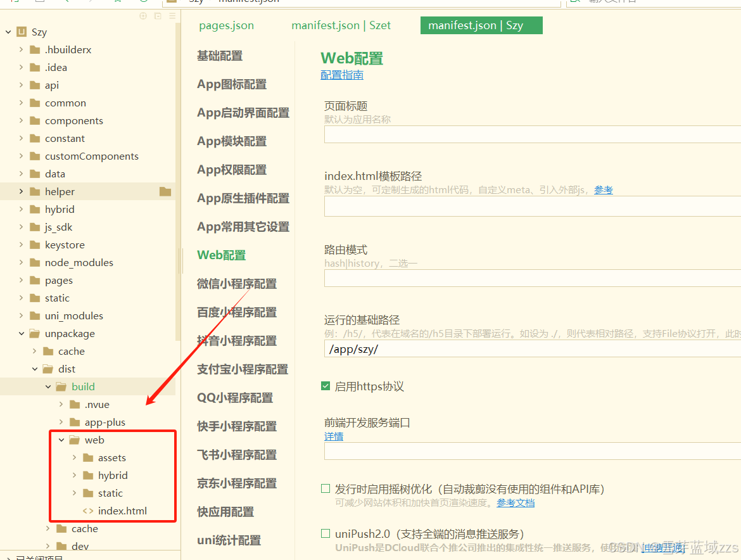Collapse the unpackage folder chevron
Image resolution: width=741 pixels, height=560 pixels.
[22, 333]
